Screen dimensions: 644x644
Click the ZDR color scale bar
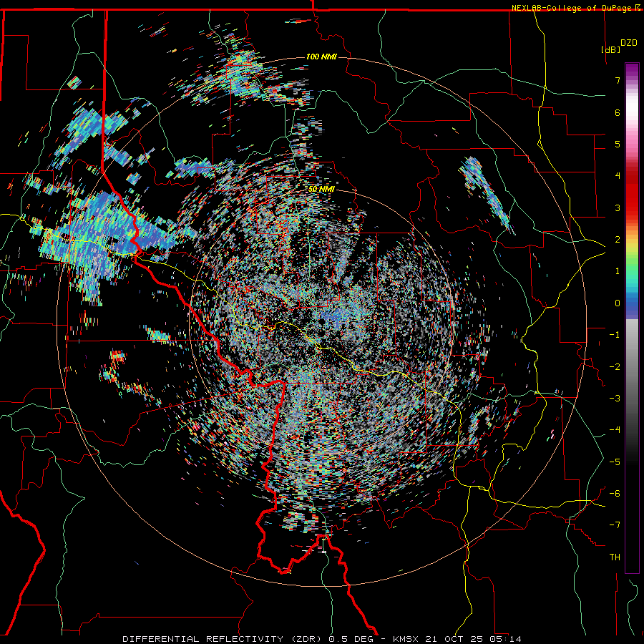pos(632,318)
